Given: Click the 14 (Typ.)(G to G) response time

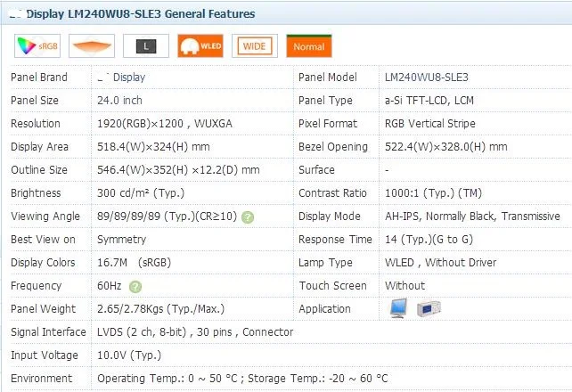Looking at the screenshot, I should [x=429, y=240].
